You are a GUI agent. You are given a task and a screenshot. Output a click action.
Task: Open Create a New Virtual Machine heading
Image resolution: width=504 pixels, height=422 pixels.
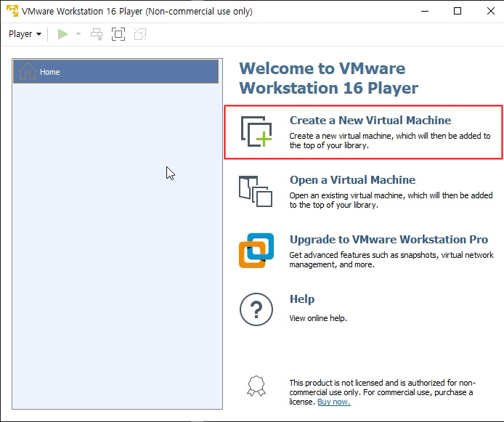click(x=370, y=120)
